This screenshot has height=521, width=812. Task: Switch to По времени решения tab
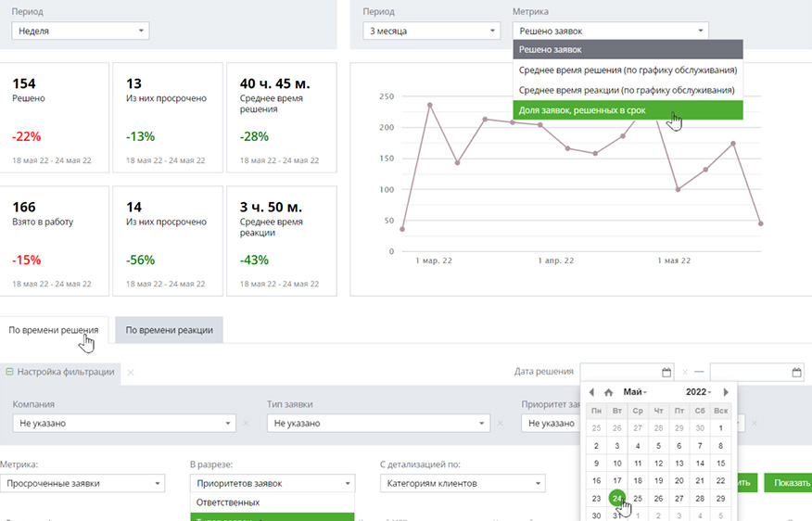pos(54,329)
